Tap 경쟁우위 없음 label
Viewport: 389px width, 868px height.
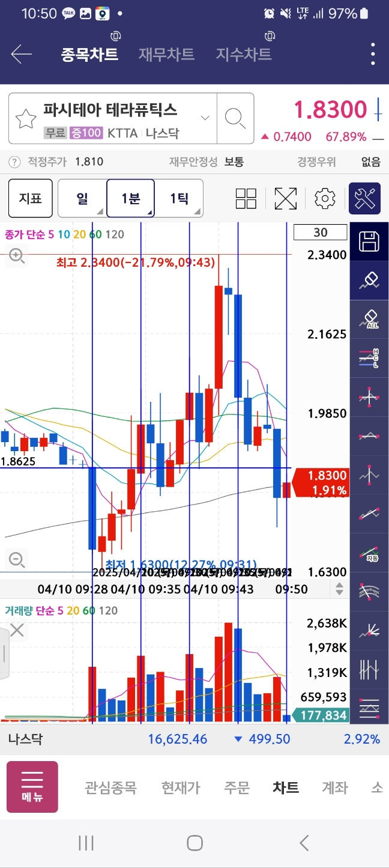339,162
